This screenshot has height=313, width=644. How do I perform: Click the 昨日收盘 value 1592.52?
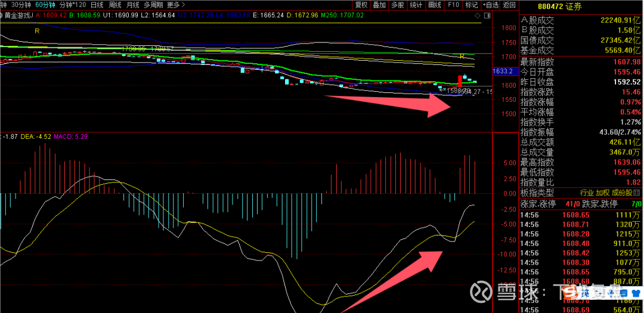627,82
